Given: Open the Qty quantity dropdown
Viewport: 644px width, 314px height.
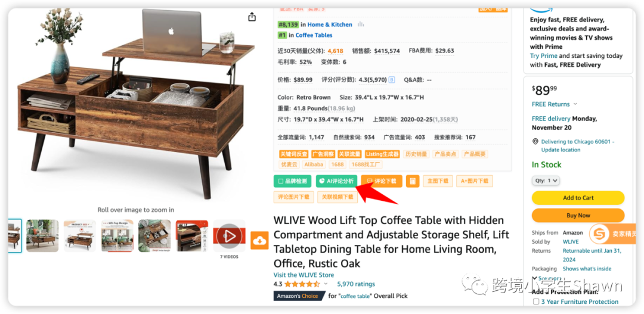Looking at the screenshot, I should [546, 180].
